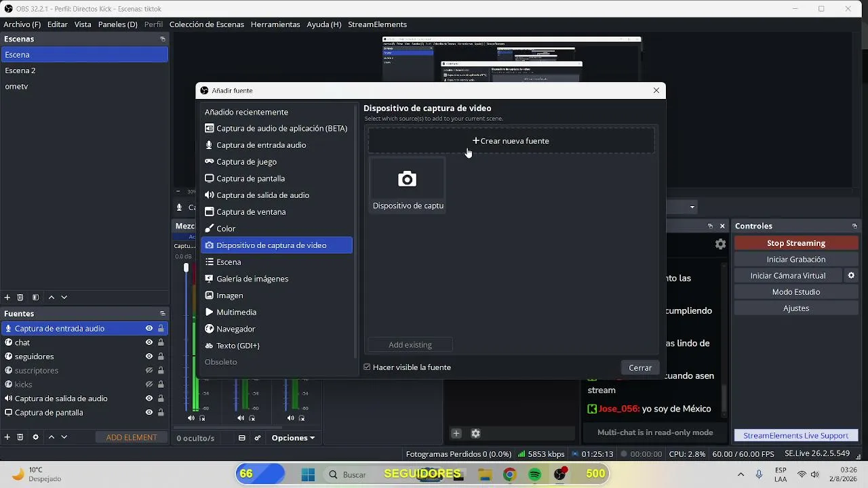Hide Captura de salida de audio eye
This screenshot has width=868, height=488.
(149, 399)
